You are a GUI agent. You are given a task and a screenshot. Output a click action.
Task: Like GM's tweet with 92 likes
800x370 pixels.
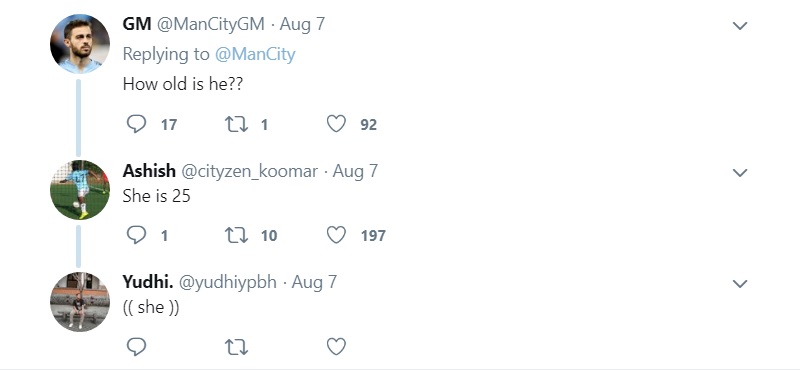click(336, 124)
